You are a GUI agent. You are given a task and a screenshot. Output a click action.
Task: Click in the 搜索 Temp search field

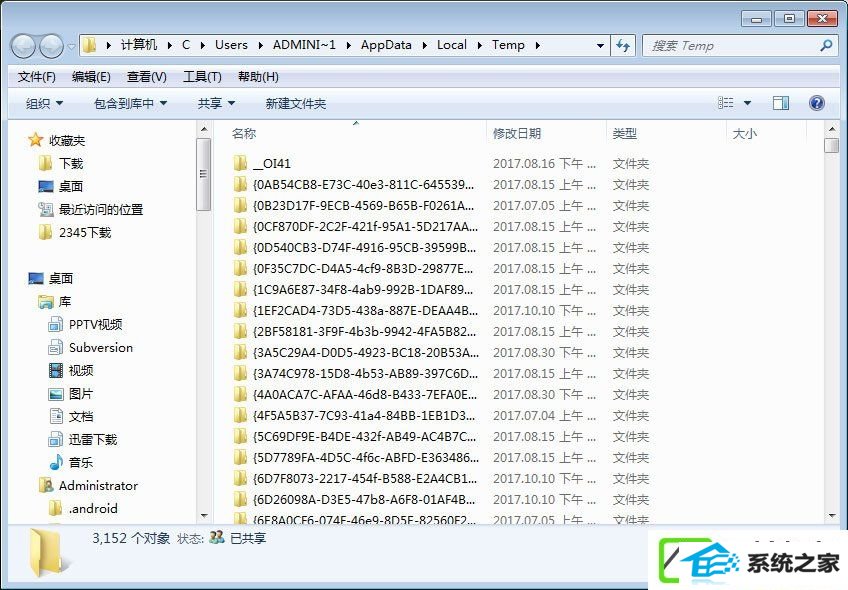[730, 46]
